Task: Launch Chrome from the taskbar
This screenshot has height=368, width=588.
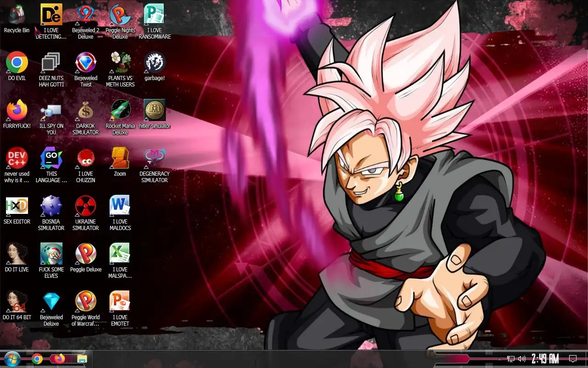Action: [x=38, y=359]
